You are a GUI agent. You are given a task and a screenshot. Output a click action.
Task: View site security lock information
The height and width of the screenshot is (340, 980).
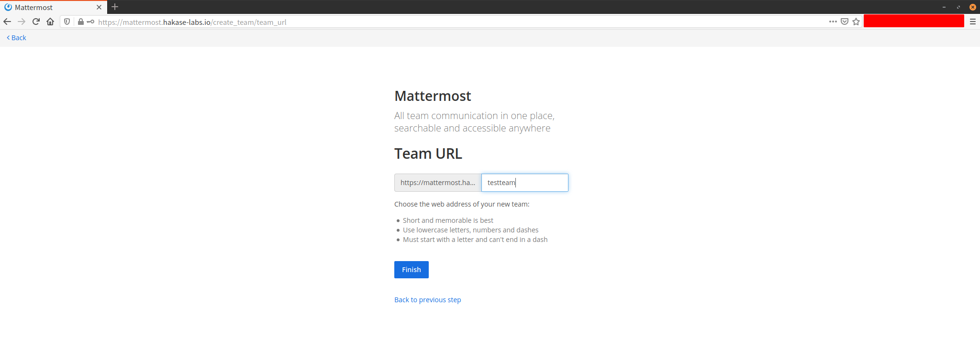pos(81,22)
